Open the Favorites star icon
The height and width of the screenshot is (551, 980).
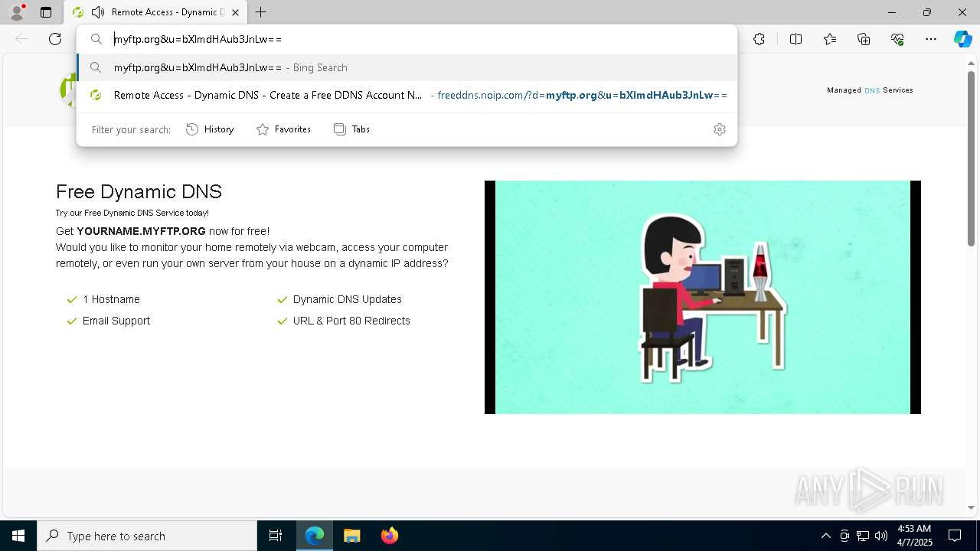830,39
